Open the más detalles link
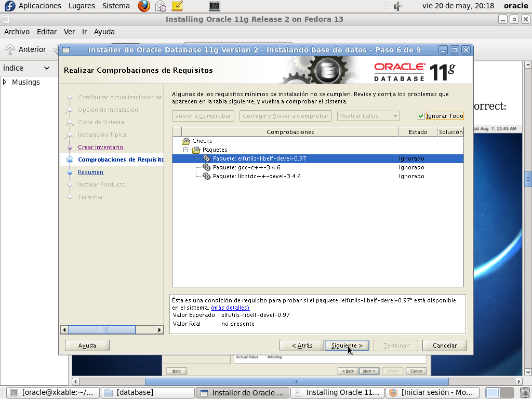This screenshot has height=399, width=532. pyautogui.click(x=230, y=308)
